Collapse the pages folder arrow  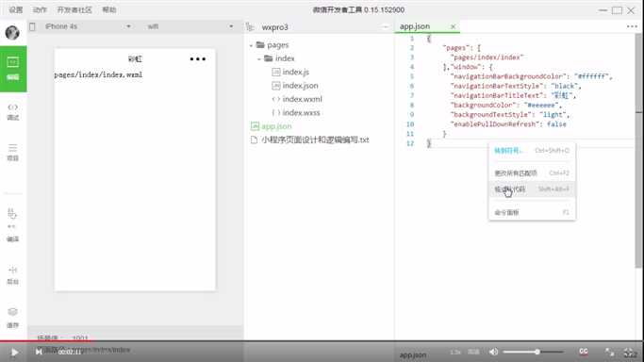point(252,45)
